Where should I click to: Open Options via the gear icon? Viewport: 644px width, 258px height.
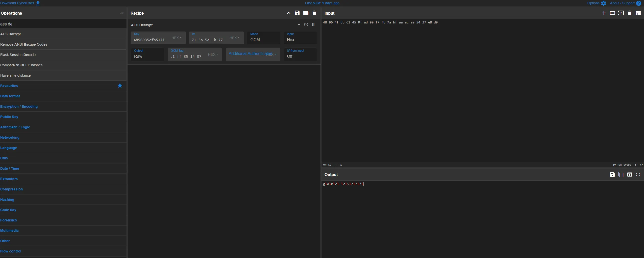coord(604,3)
